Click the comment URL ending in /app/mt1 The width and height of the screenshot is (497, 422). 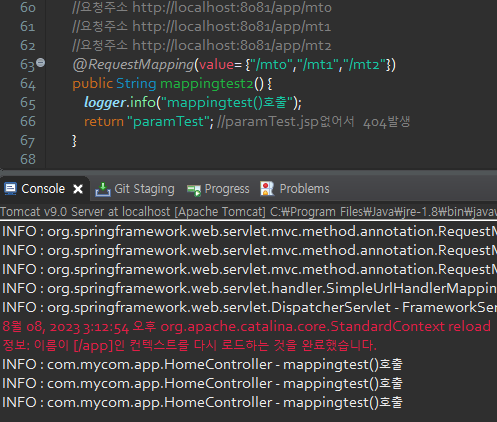(232, 27)
